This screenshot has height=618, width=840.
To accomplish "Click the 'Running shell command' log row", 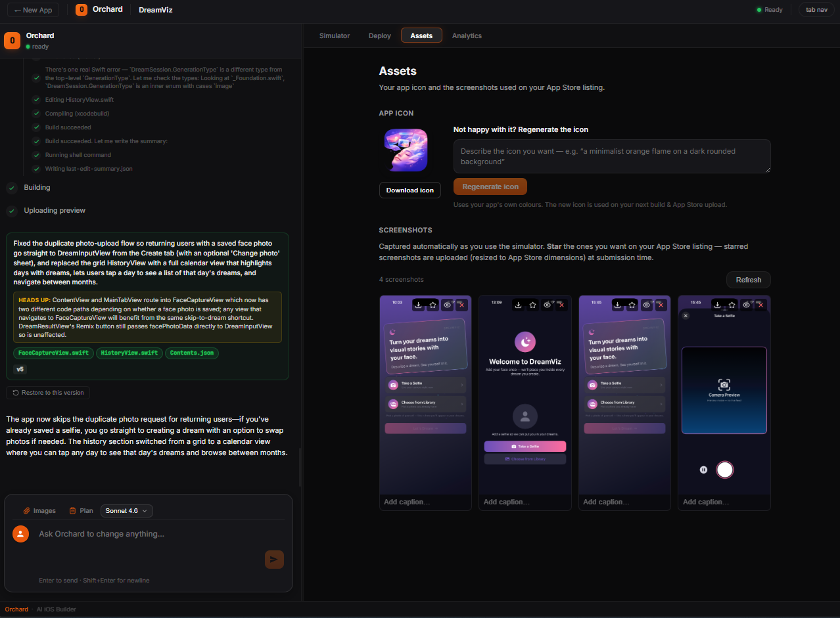I will 78,155.
